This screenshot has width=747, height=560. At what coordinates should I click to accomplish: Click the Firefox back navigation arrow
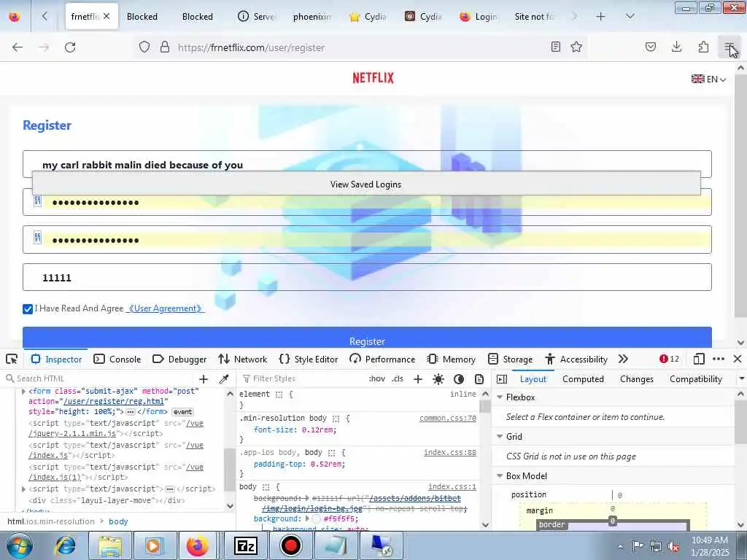coord(18,47)
